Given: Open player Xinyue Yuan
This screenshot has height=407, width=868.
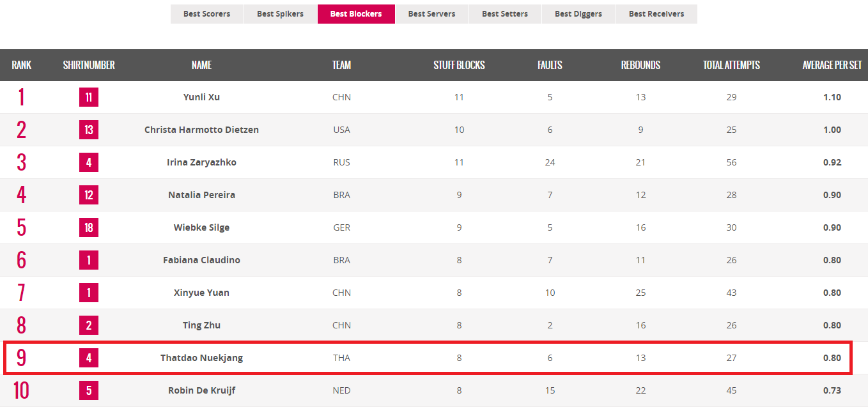Looking at the screenshot, I should coord(201,293).
